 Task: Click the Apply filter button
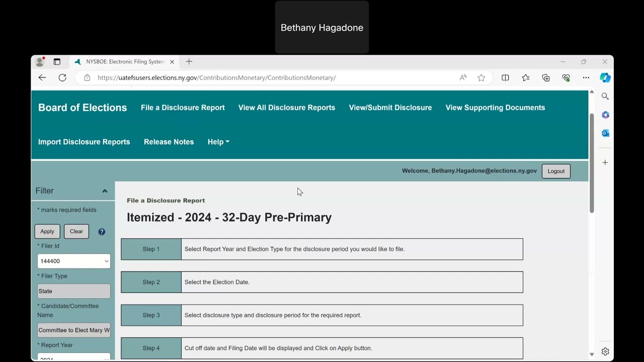[47, 231]
